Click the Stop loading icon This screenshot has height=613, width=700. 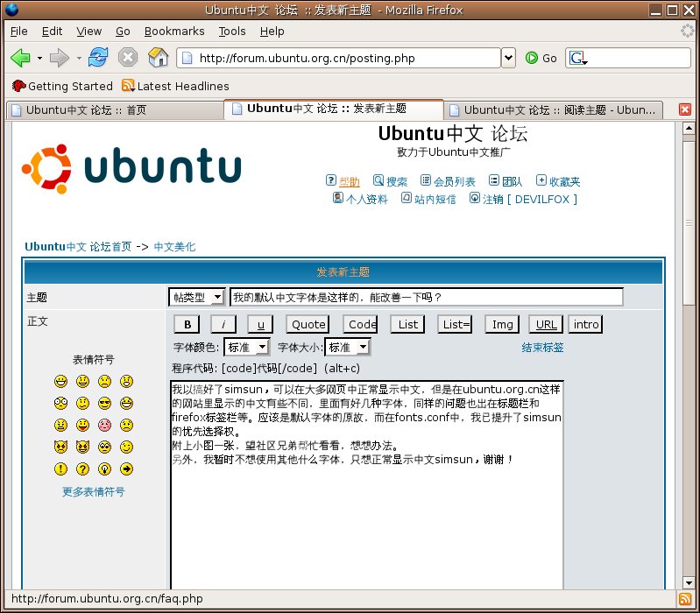(128, 58)
